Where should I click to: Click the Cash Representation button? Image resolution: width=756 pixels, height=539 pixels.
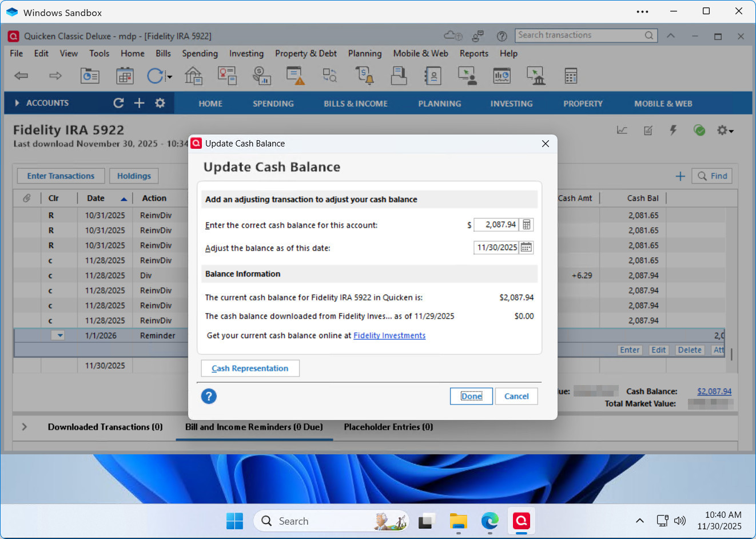tap(250, 368)
